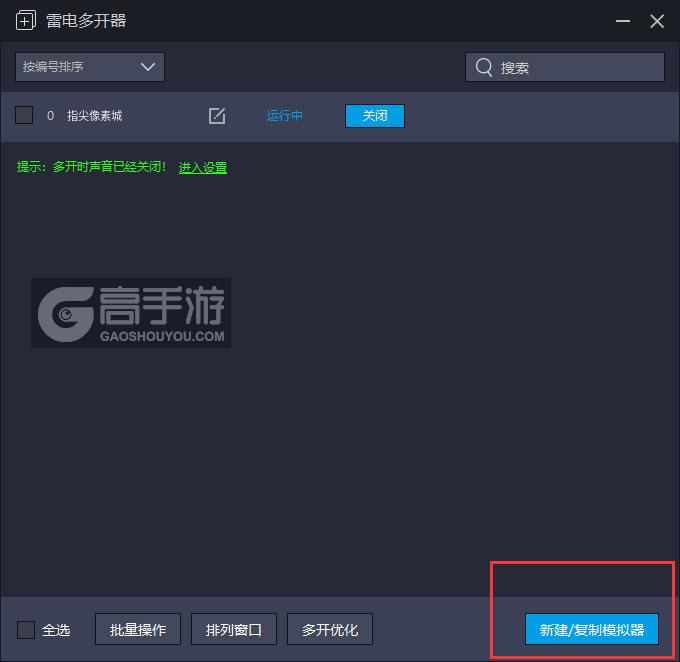Click the 运行中 status text
Screen dimensions: 680x662
(x=284, y=116)
